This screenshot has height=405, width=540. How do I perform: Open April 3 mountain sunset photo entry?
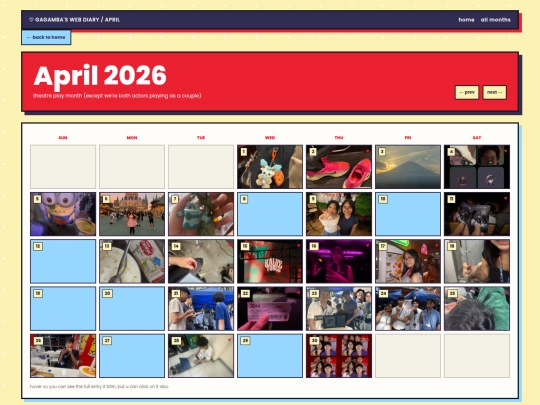point(408,167)
